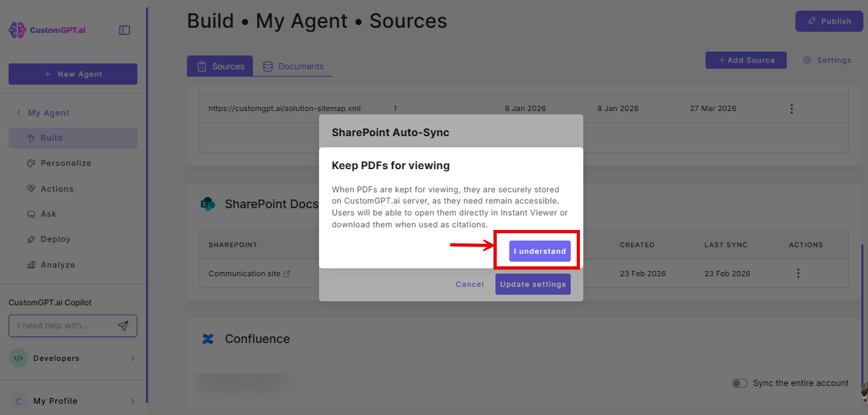Select the Build hammer icon in sidebar
Image resolution: width=868 pixels, height=415 pixels.
pos(31,137)
